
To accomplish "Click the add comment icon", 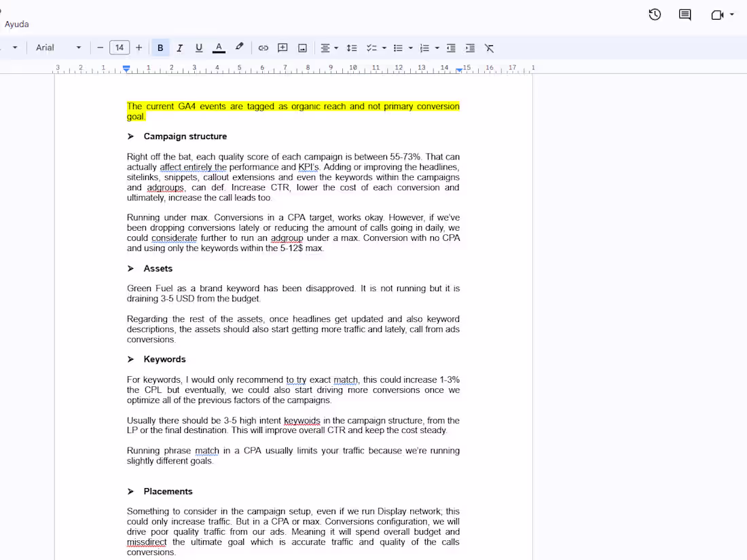I will (283, 48).
